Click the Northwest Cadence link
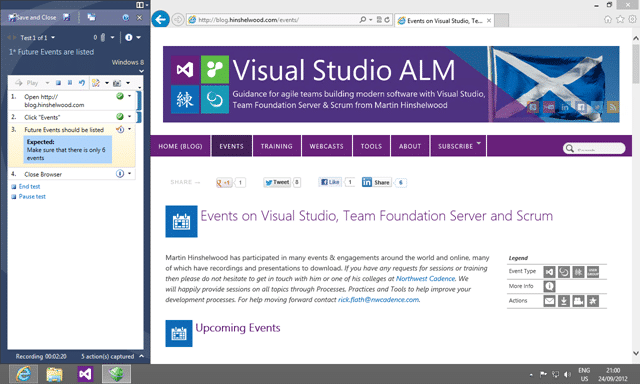640x384 pixels. pos(425,279)
